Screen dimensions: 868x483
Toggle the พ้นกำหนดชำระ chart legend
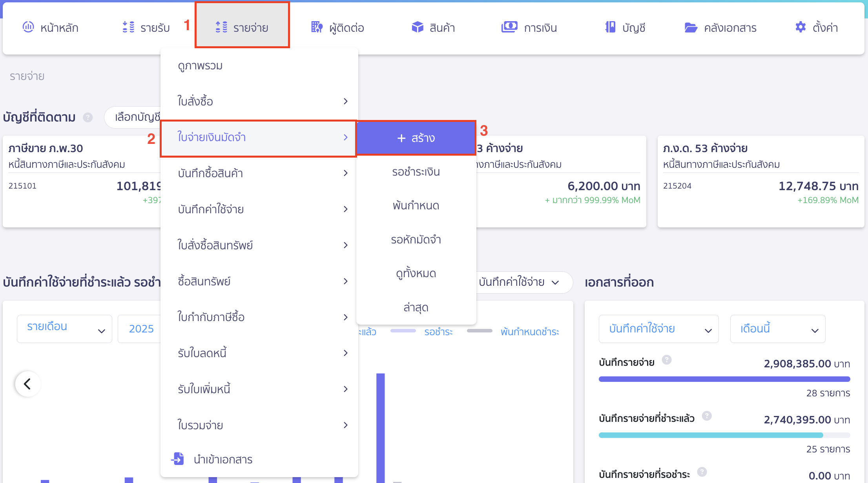point(513,332)
